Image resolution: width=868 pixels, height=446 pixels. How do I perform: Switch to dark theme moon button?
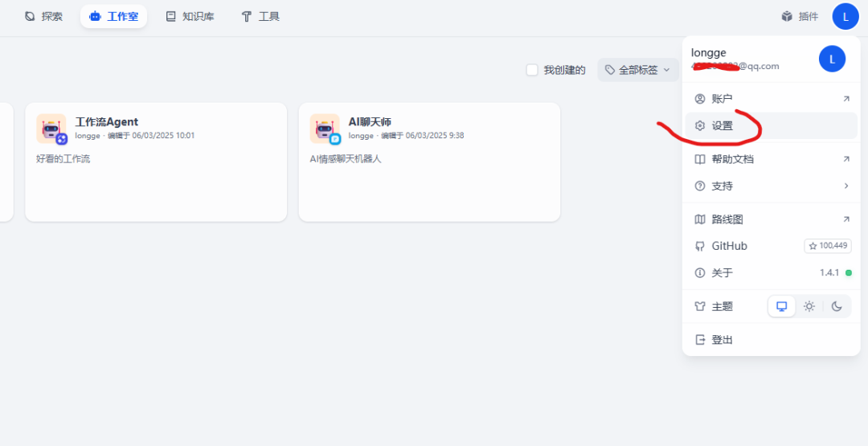point(837,306)
